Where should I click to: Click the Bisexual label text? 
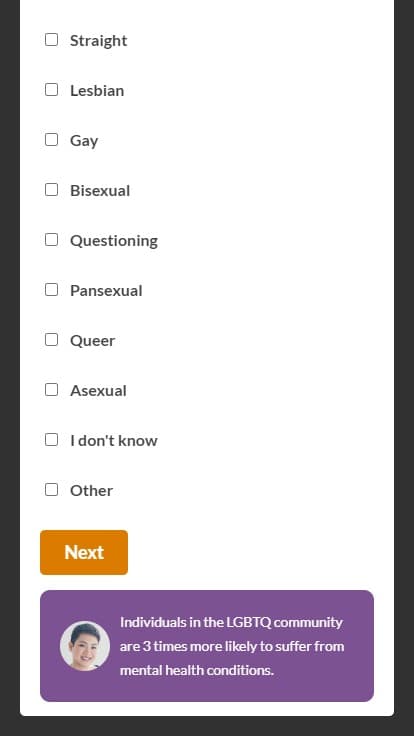pyautogui.click(x=100, y=191)
